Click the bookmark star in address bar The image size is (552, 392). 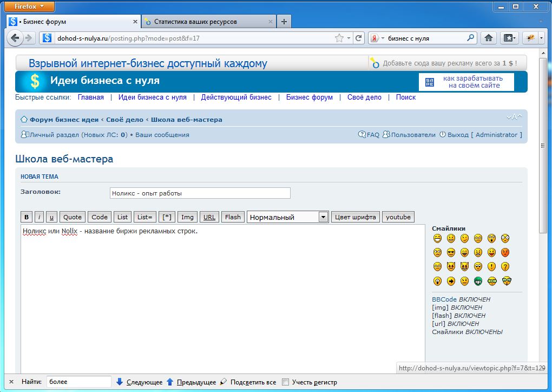pos(339,38)
